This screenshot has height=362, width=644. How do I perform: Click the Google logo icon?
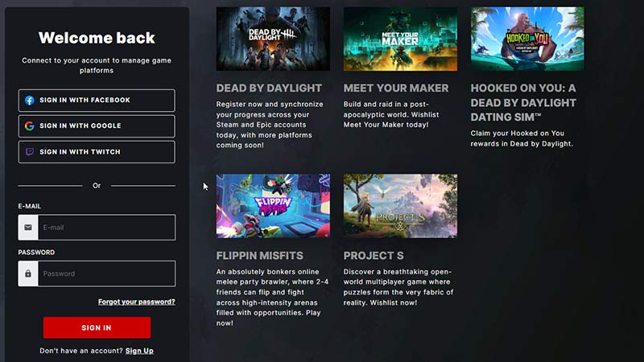pyautogui.click(x=29, y=126)
